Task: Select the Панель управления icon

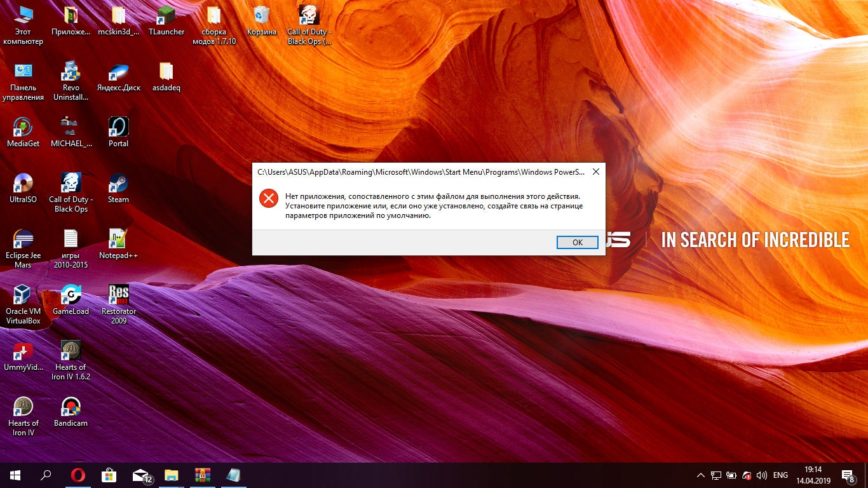Action: click(x=23, y=81)
